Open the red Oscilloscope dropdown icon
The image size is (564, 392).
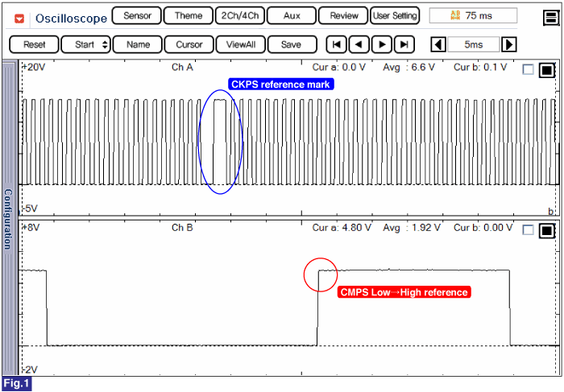(19, 19)
